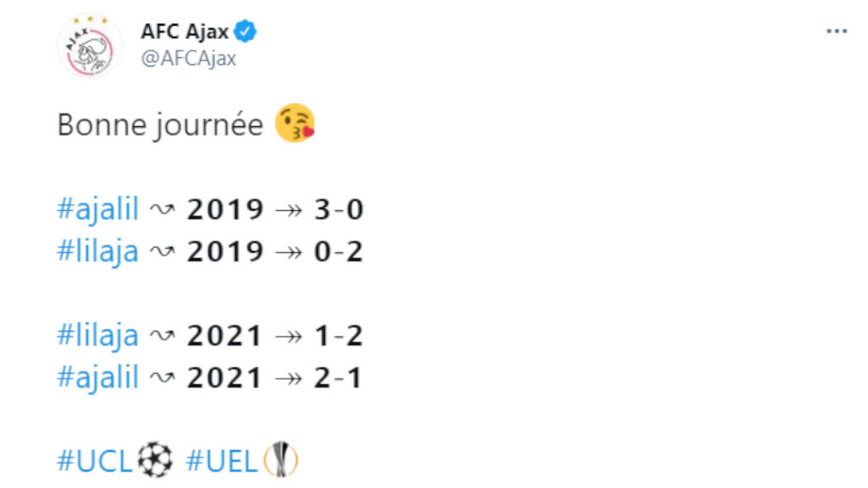Click the kissing face emoji
This screenshot has height=488, width=868.
pyautogui.click(x=295, y=123)
